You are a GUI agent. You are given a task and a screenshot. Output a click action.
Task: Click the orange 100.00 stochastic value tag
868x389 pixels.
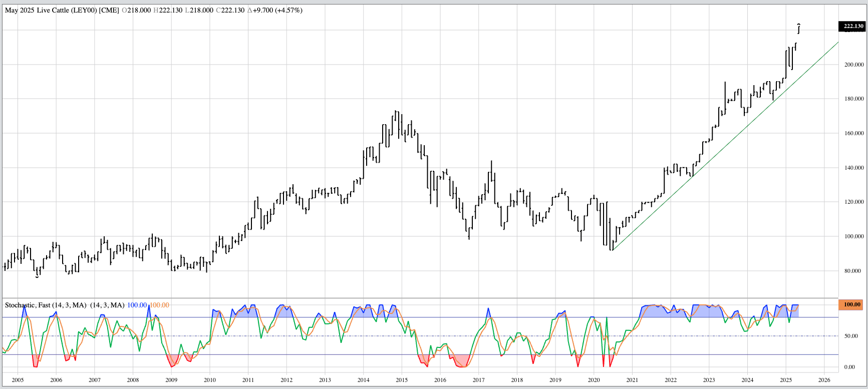pos(851,304)
